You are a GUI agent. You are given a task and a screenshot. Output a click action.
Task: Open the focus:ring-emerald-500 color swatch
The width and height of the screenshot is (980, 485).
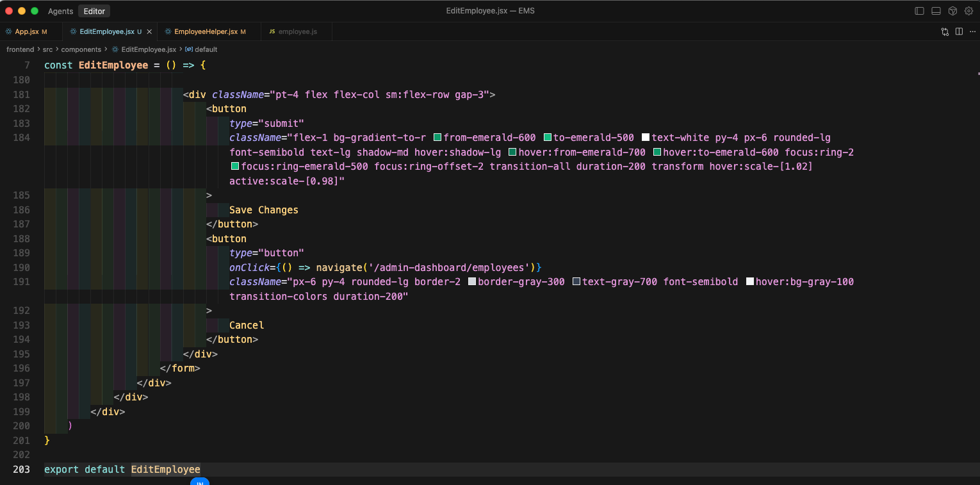235,167
